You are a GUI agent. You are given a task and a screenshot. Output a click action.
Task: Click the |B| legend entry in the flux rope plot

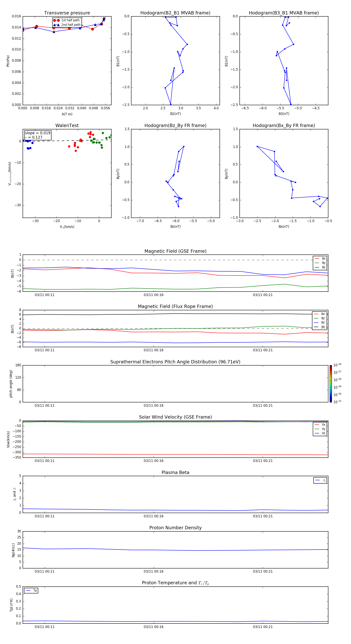(x=320, y=327)
